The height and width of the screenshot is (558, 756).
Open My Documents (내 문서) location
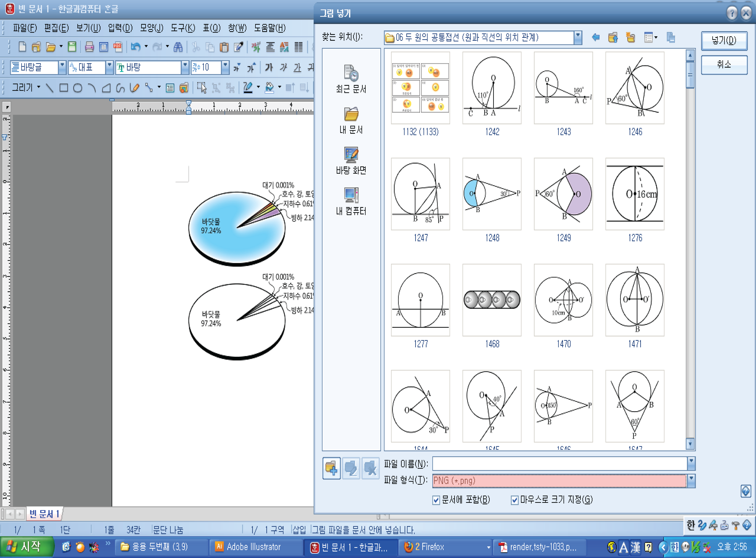tap(351, 121)
